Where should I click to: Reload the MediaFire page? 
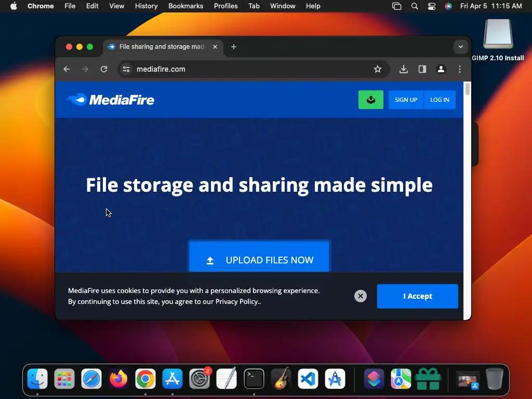(x=104, y=69)
